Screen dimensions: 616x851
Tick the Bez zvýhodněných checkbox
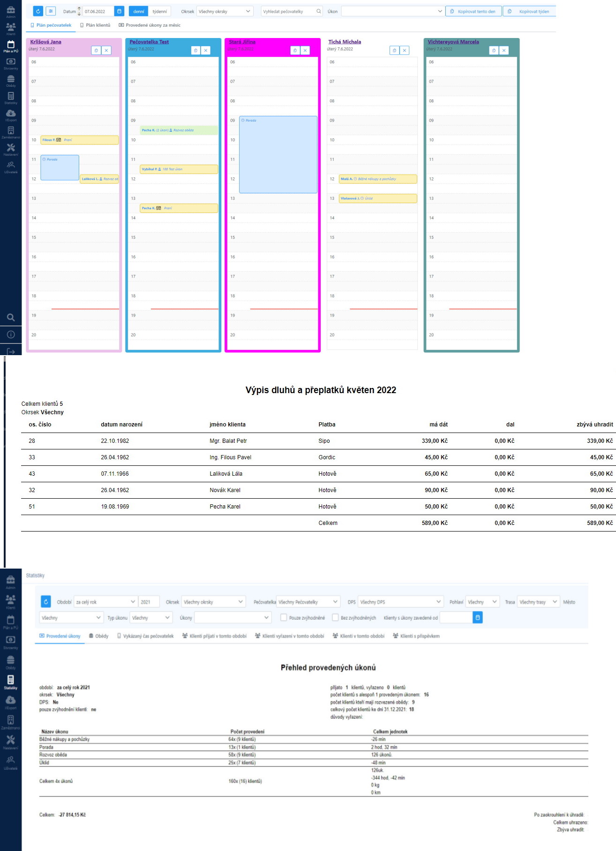(x=335, y=617)
